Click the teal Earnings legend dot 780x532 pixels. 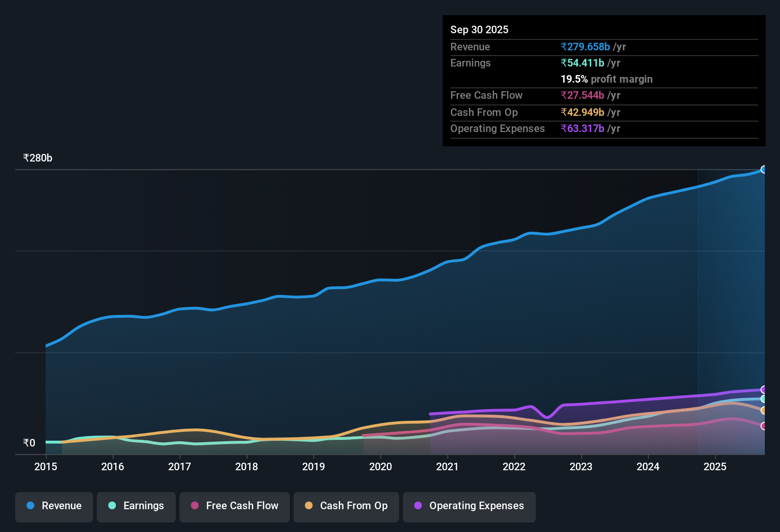pyautogui.click(x=112, y=506)
